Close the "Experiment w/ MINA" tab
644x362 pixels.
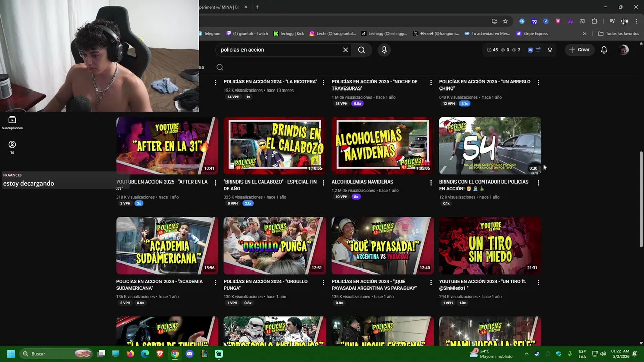coord(246,7)
